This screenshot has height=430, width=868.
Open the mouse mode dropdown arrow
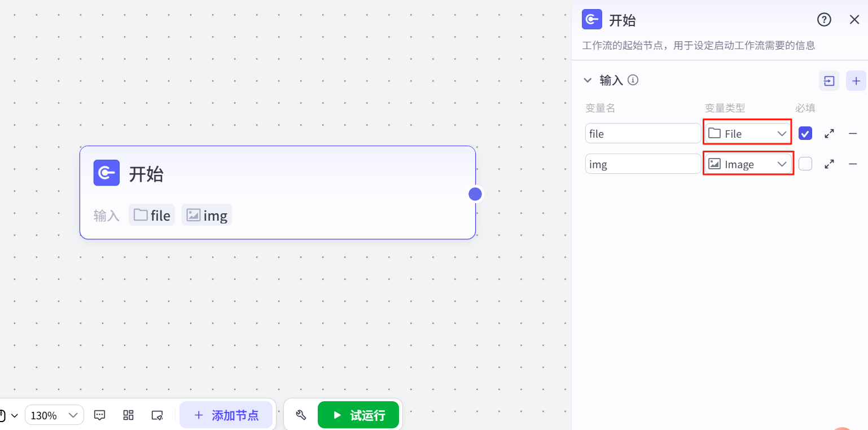coord(15,415)
